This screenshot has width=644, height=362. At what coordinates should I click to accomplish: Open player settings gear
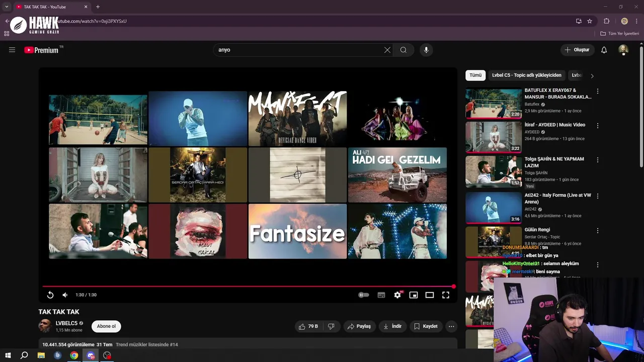(397, 295)
